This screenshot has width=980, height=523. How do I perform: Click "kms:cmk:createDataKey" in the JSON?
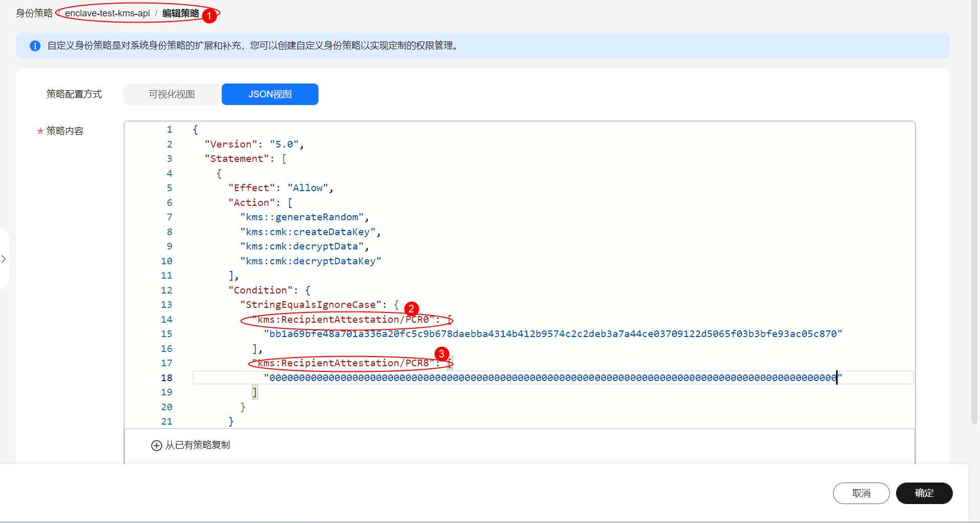pyautogui.click(x=308, y=232)
